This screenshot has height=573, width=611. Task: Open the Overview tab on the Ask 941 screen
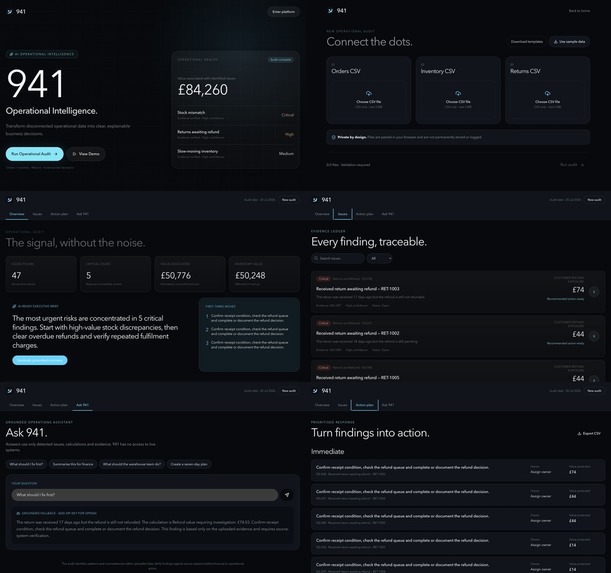pyautogui.click(x=17, y=405)
